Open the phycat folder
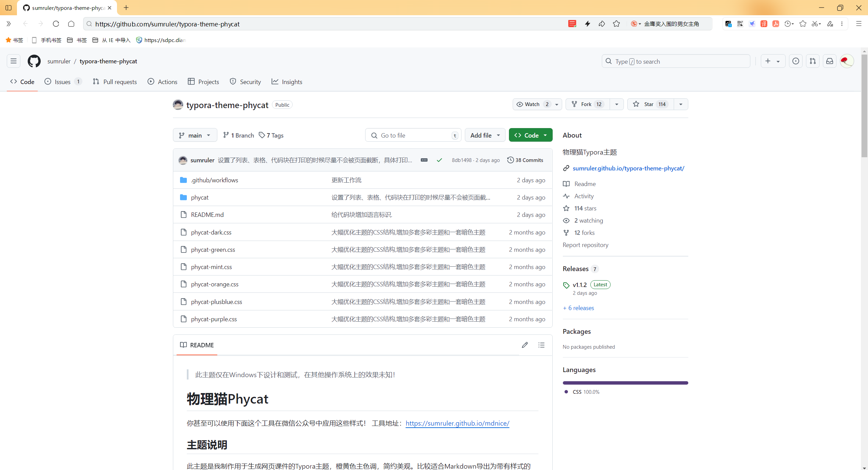This screenshot has width=868, height=470. [200, 197]
